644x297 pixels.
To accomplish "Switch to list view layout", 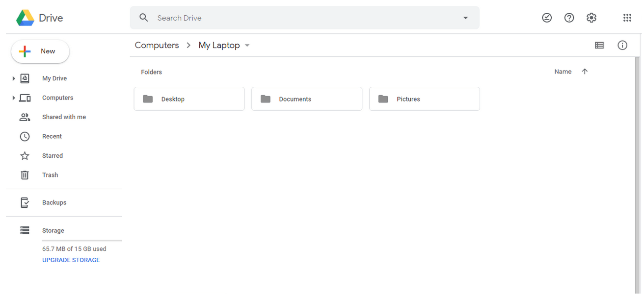I will click(599, 45).
